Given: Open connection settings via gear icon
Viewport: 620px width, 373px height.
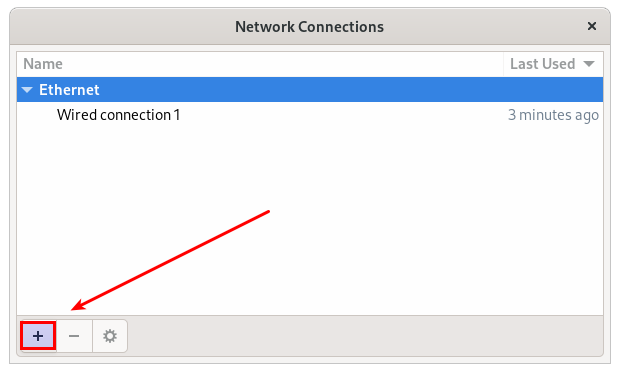Looking at the screenshot, I should click(110, 336).
